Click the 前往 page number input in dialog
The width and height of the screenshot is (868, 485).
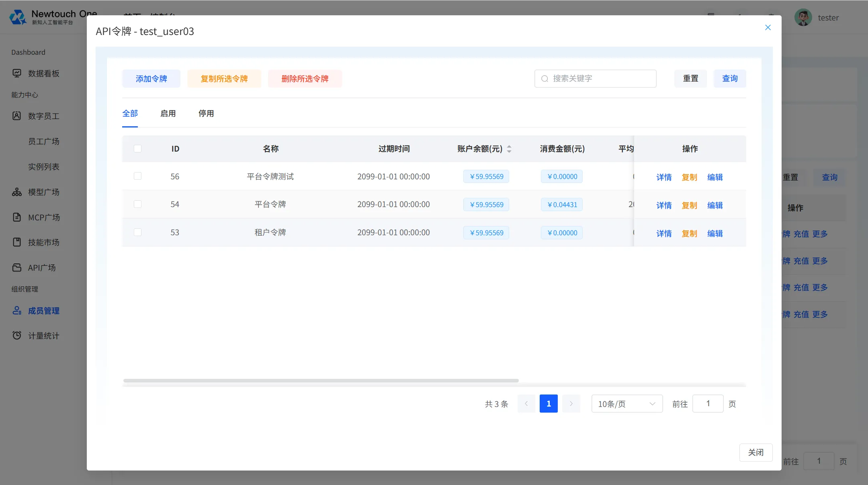708,403
